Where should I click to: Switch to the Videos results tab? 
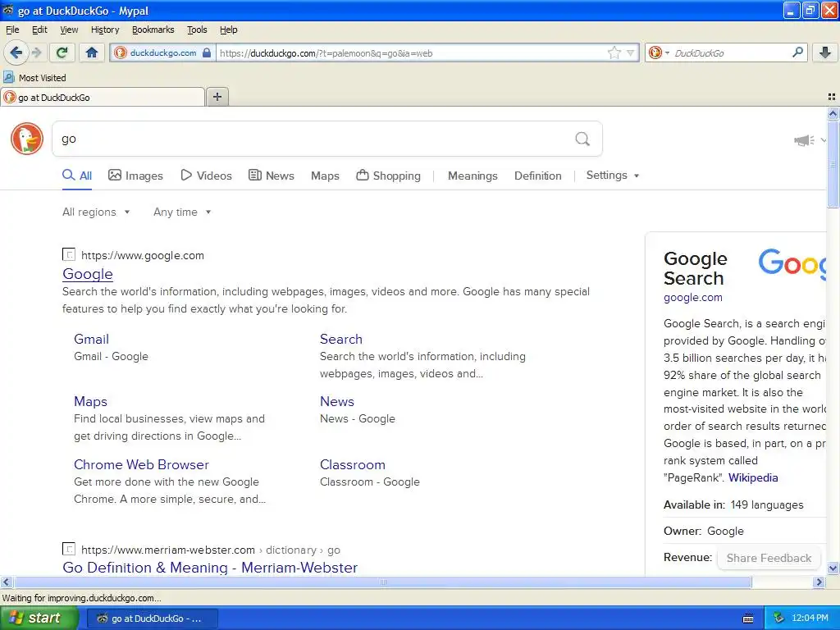[x=206, y=176]
